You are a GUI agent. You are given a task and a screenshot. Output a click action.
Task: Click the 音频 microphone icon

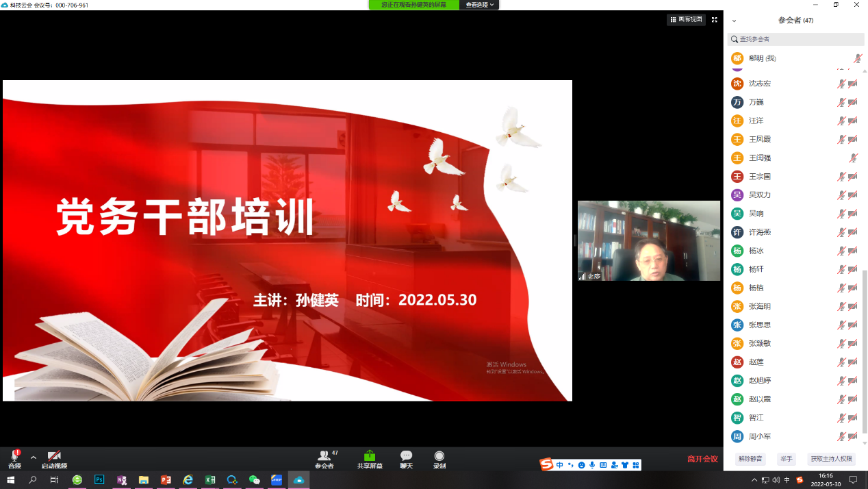(14, 456)
